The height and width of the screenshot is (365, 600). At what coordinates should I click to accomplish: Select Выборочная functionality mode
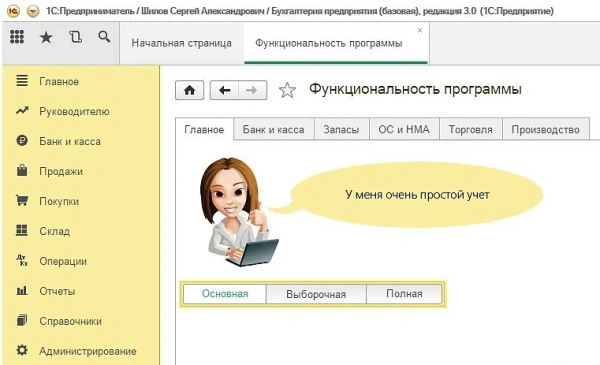(x=316, y=294)
